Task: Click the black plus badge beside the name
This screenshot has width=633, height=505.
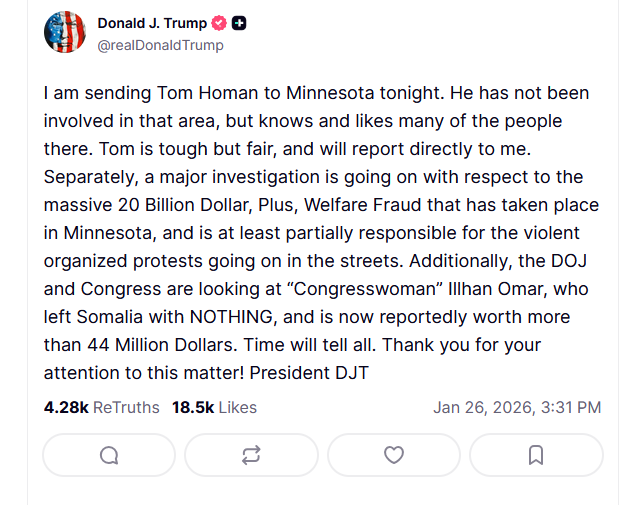Action: coord(240,23)
